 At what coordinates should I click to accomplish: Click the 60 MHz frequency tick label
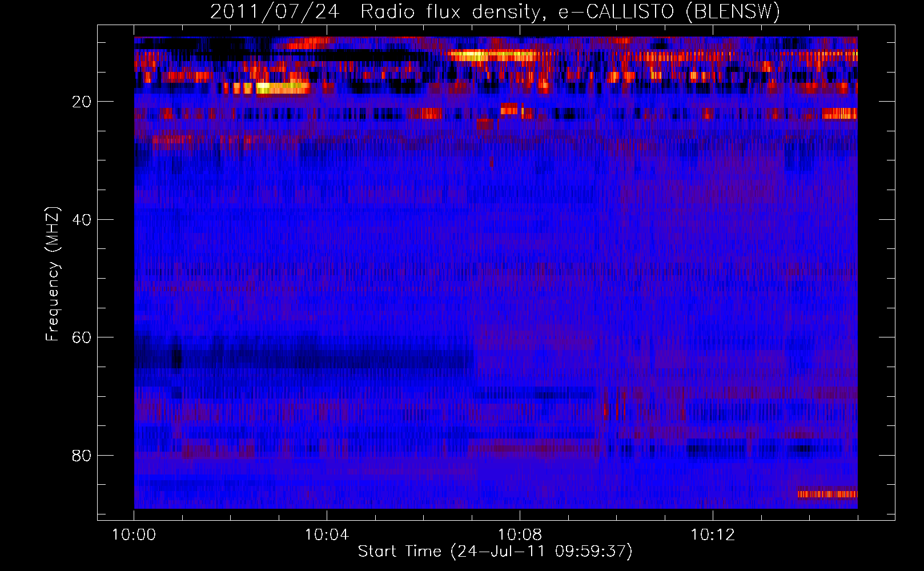82,337
